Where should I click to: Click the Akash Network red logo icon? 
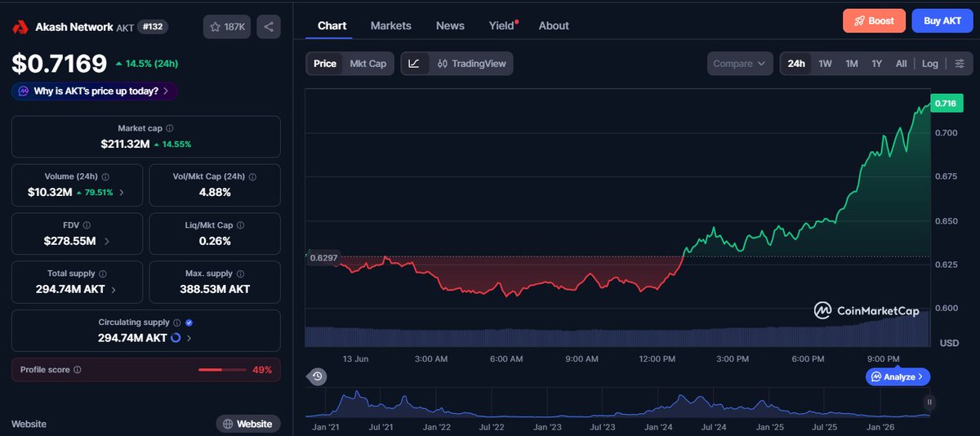tap(20, 27)
